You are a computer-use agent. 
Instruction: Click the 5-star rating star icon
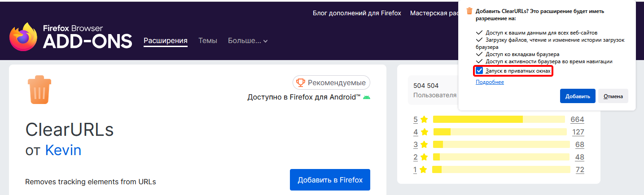pos(424,119)
